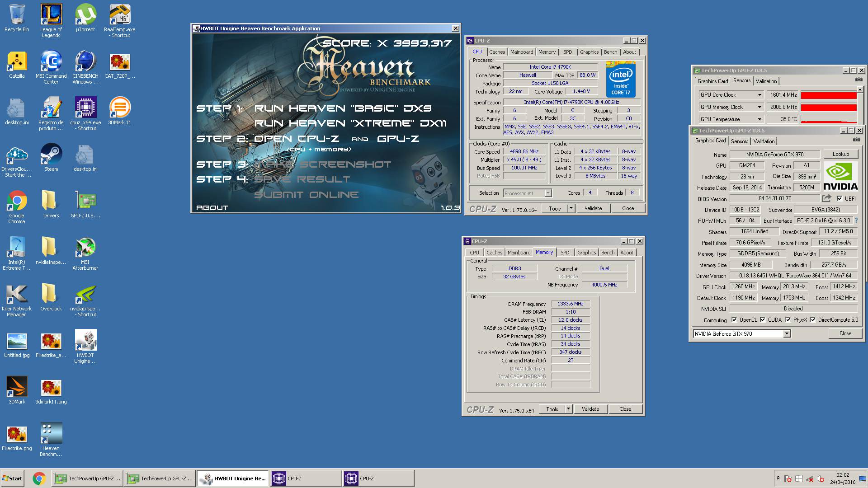
Task: Click GPU-Z screenshot camera icon in Graphics Card window
Action: [x=856, y=140]
